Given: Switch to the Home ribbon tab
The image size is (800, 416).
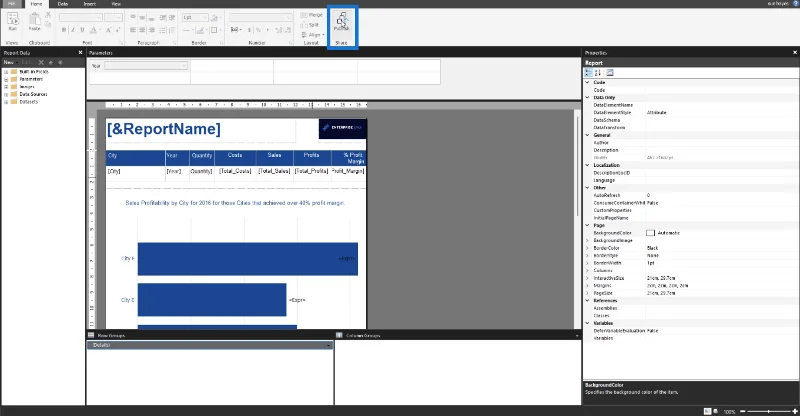Looking at the screenshot, I should 36,4.
